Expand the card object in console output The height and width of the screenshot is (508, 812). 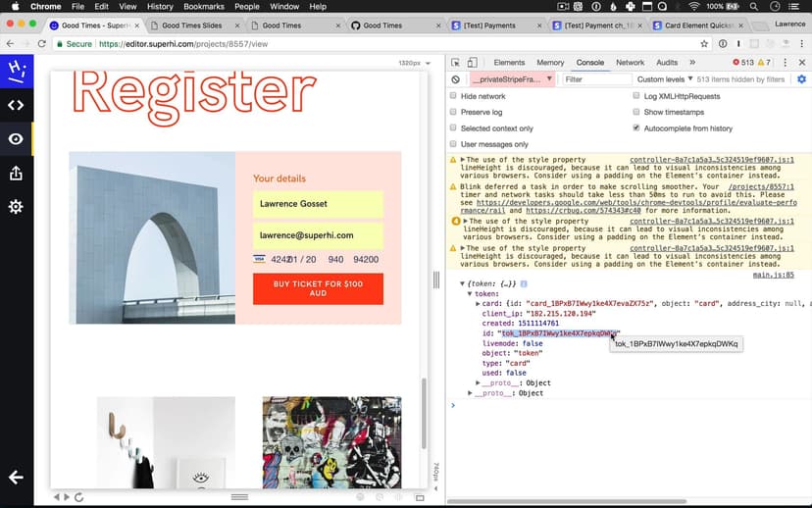pos(479,304)
